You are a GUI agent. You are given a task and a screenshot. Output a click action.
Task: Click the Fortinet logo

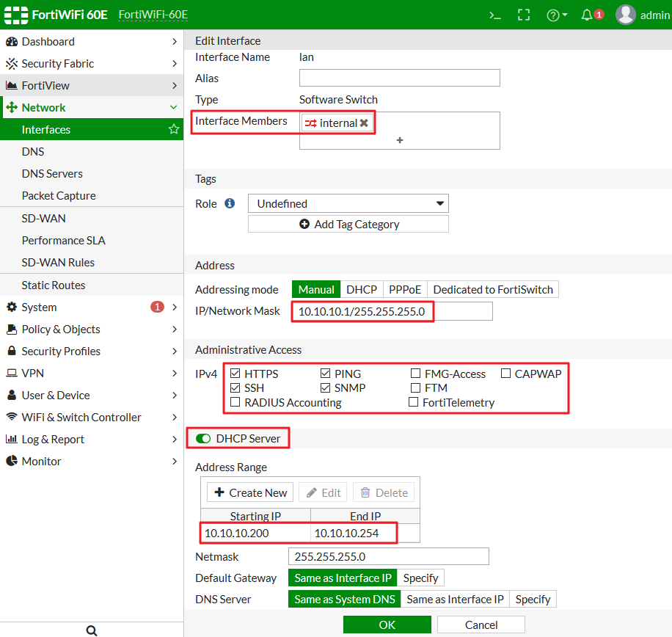(x=16, y=15)
